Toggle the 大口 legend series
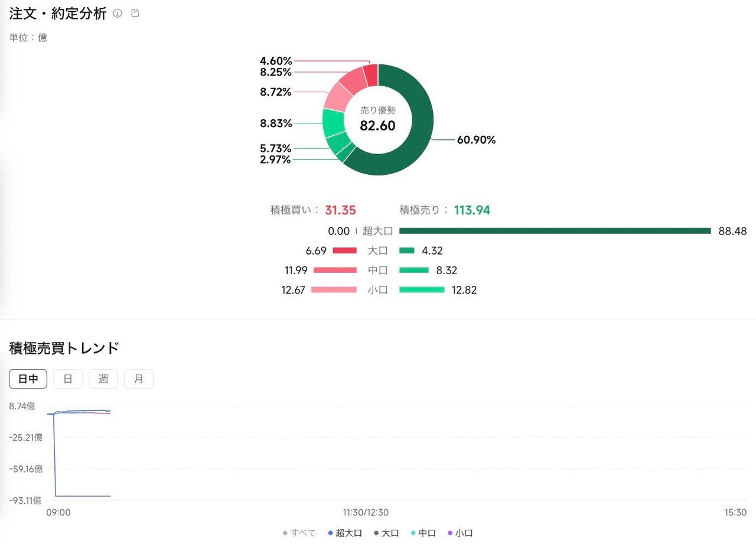756x544 pixels. [387, 533]
